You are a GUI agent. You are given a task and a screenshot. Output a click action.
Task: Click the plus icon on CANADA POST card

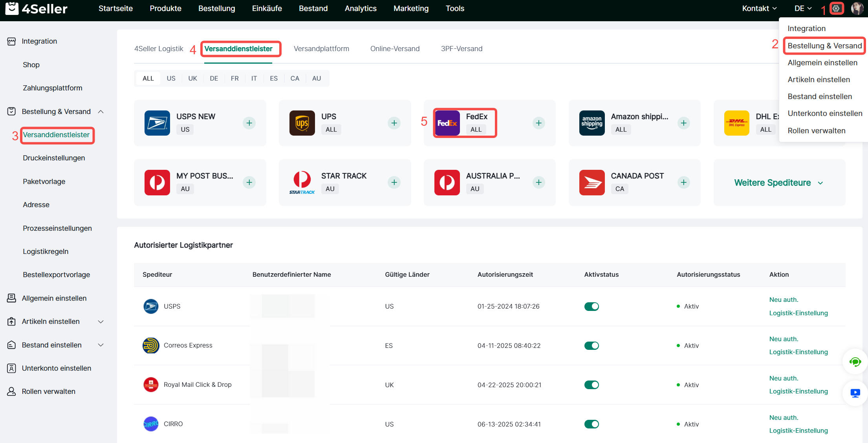[683, 182]
